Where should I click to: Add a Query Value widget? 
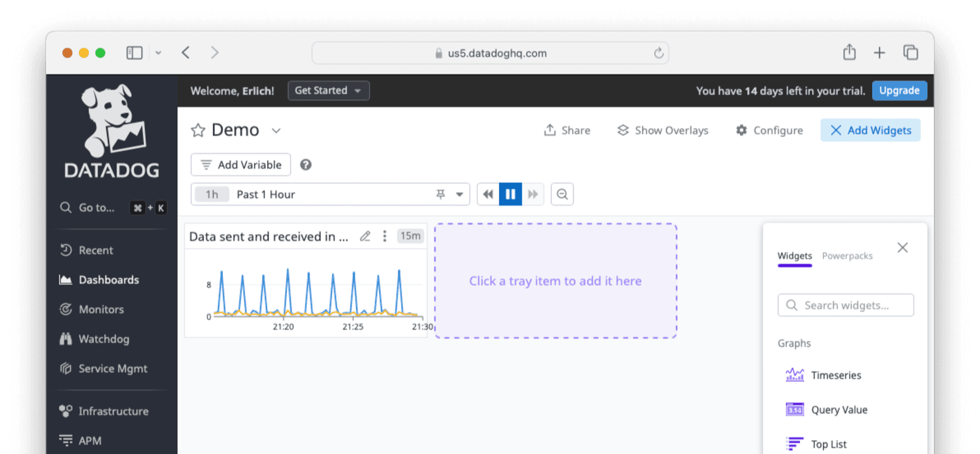826,410
